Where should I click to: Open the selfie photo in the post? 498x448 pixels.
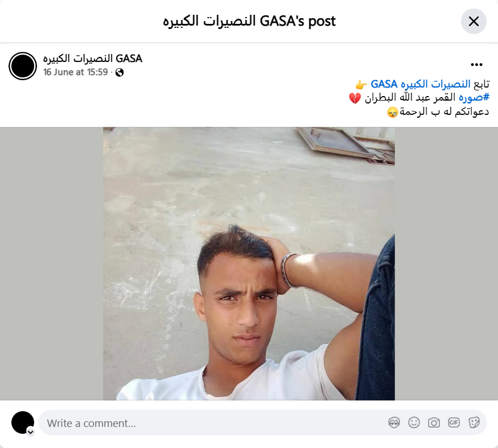tap(249, 264)
